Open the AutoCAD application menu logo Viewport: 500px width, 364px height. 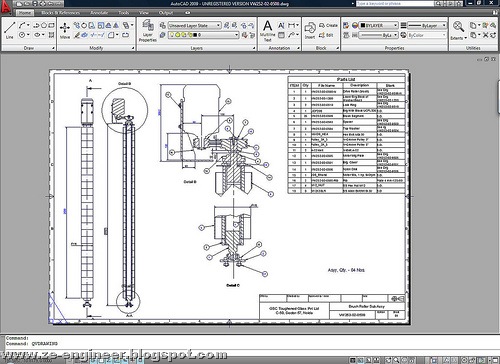tap(6, 6)
